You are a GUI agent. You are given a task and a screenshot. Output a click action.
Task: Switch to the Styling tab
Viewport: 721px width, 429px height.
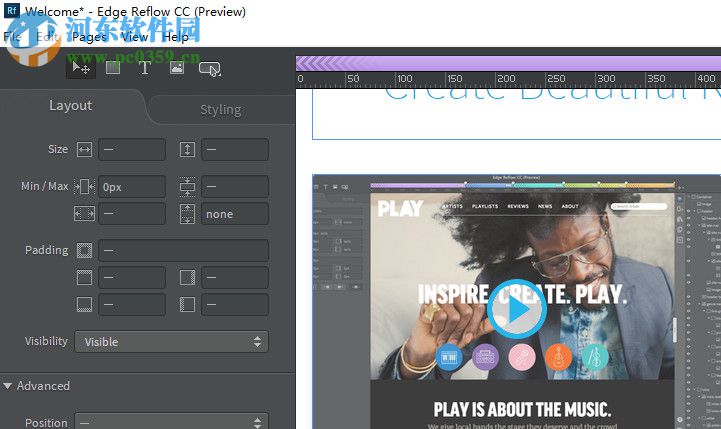(x=221, y=110)
